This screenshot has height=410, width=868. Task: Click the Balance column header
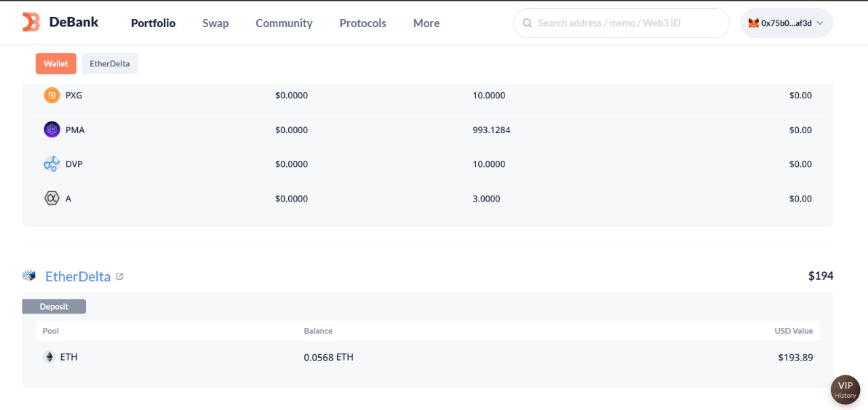pyautogui.click(x=318, y=331)
